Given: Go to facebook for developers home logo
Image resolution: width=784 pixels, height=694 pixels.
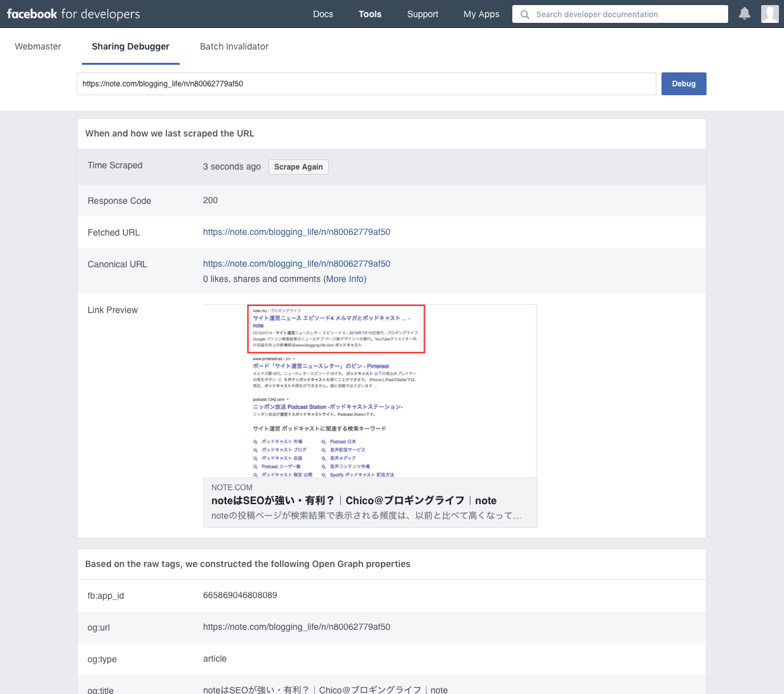Looking at the screenshot, I should click(74, 13).
